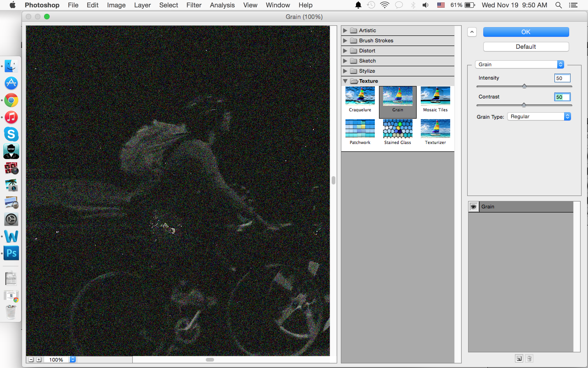Open the Image Capture Dock icon
This screenshot has width=588, height=368.
(x=11, y=185)
